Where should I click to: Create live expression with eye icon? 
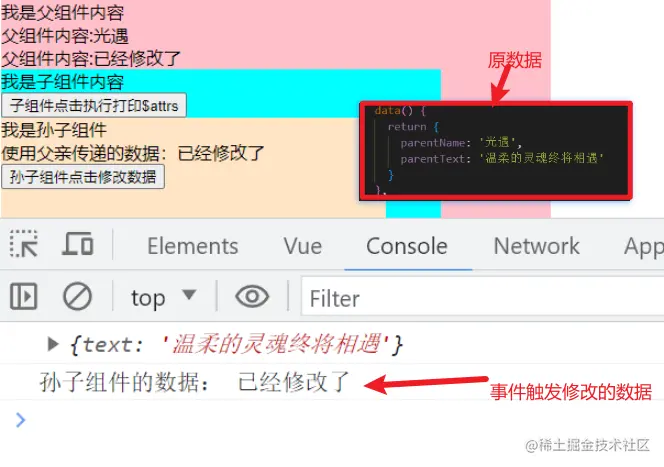pyautogui.click(x=252, y=296)
